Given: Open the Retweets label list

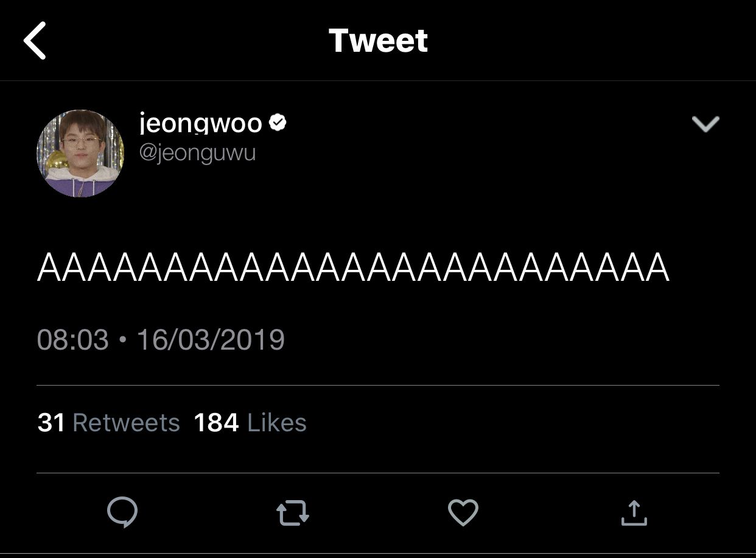Looking at the screenshot, I should click(126, 422).
